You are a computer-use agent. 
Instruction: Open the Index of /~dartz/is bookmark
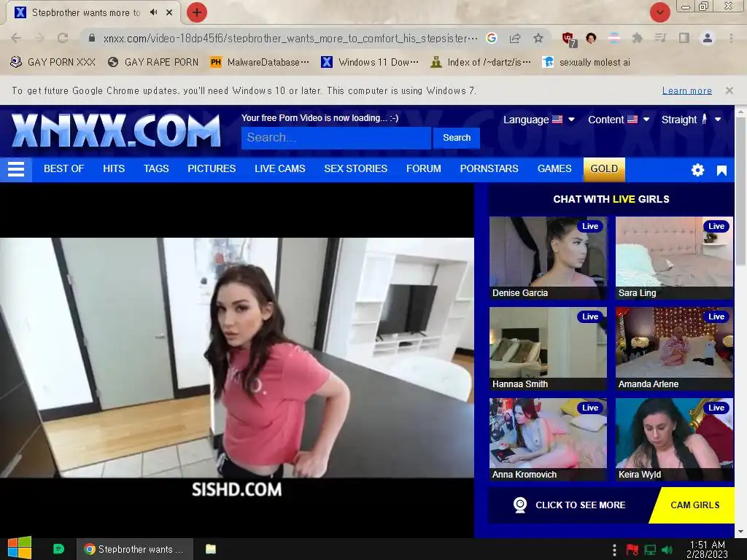pos(481,62)
